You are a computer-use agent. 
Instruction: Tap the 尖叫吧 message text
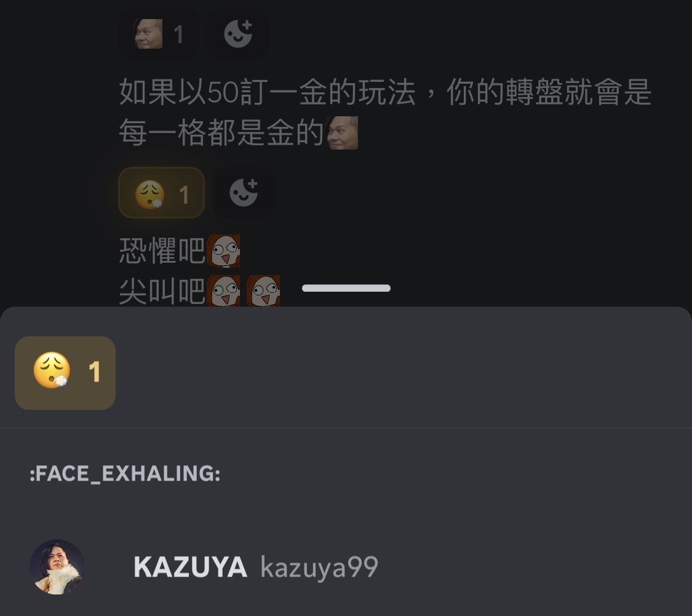click(162, 291)
